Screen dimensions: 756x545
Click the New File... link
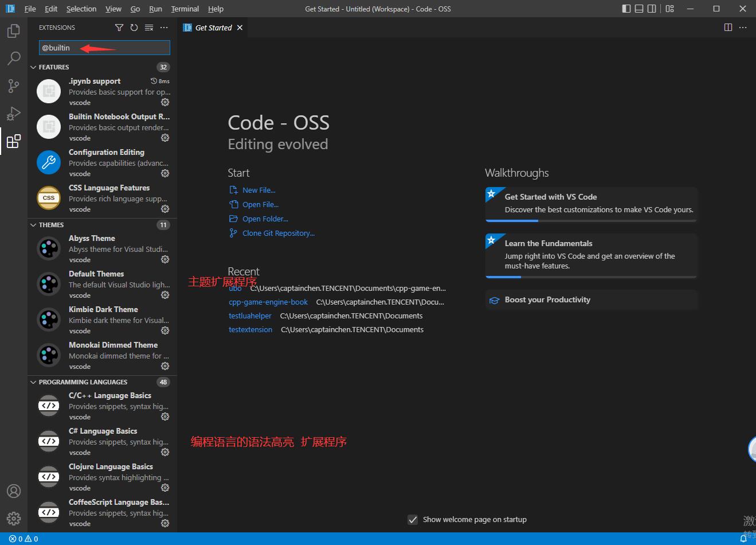coord(258,190)
